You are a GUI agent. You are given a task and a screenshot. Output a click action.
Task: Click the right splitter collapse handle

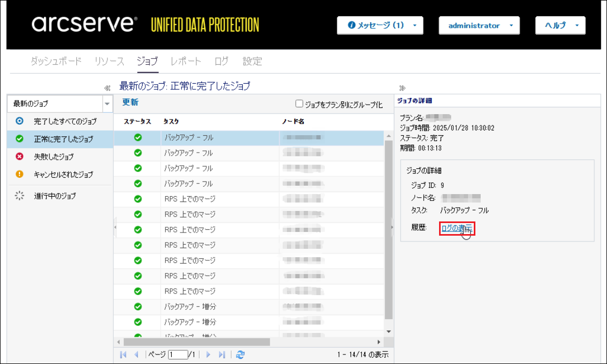(x=392, y=227)
